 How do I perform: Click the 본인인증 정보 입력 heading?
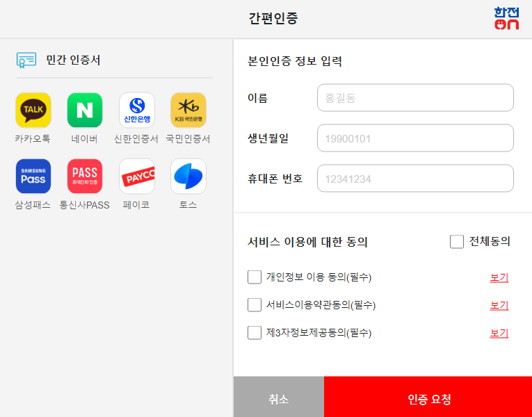click(294, 61)
